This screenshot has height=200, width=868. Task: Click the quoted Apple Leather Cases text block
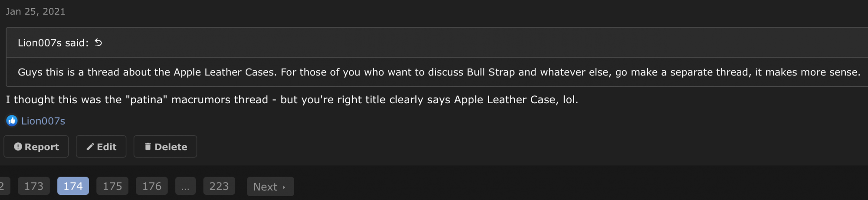[438, 72]
